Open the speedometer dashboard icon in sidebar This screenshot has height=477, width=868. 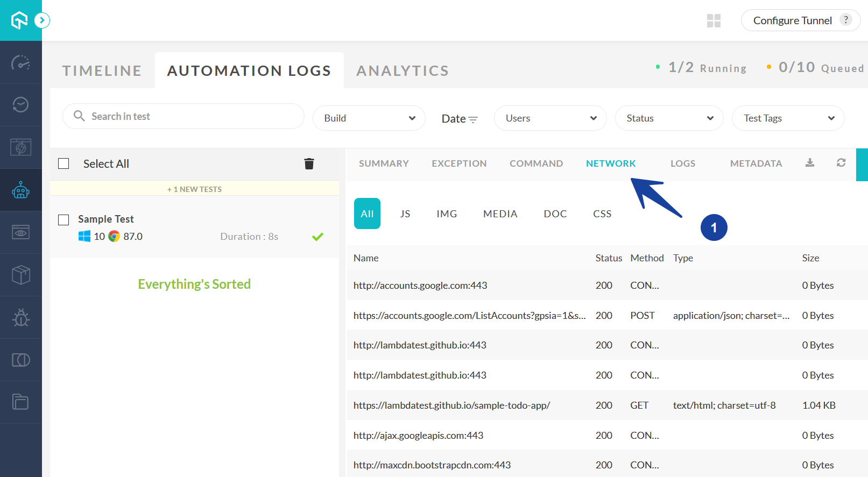[x=20, y=62]
